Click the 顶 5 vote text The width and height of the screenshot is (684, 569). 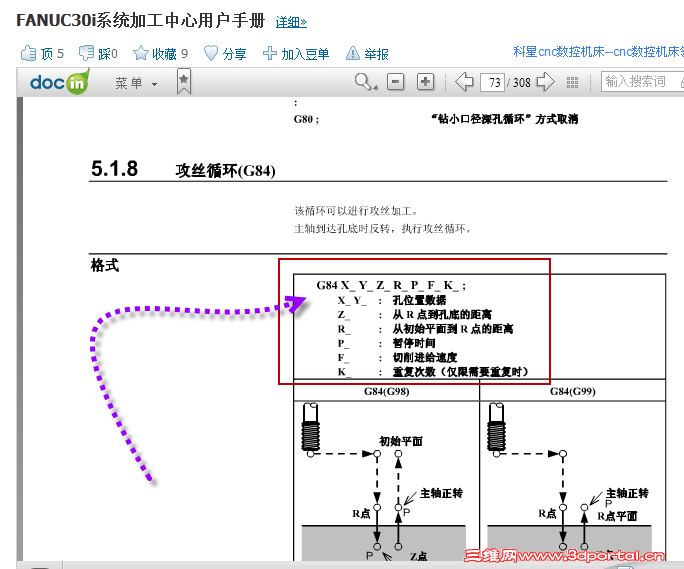coord(52,54)
